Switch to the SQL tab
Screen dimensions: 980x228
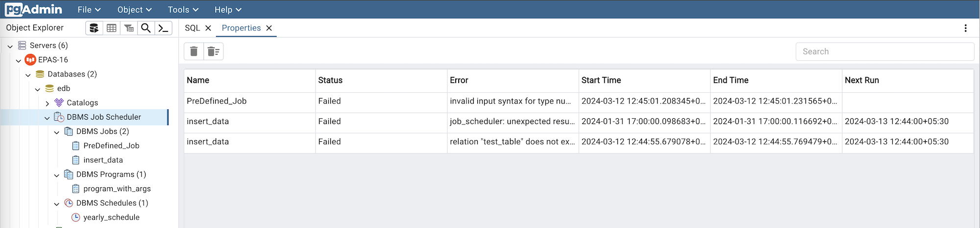tap(192, 28)
